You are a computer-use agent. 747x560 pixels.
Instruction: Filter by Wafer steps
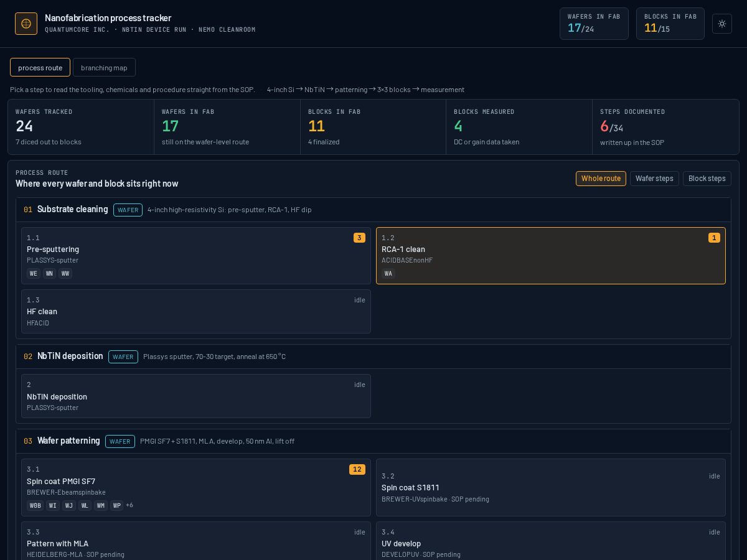tap(654, 179)
